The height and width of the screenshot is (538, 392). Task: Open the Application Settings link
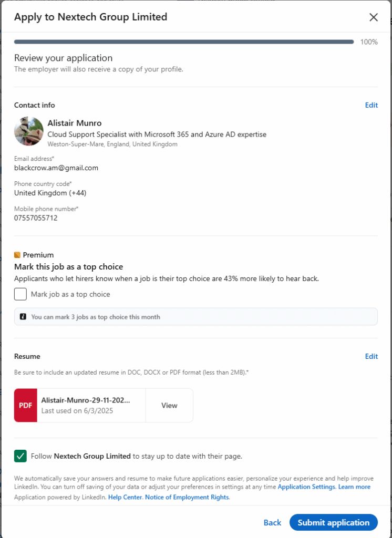(x=306, y=487)
